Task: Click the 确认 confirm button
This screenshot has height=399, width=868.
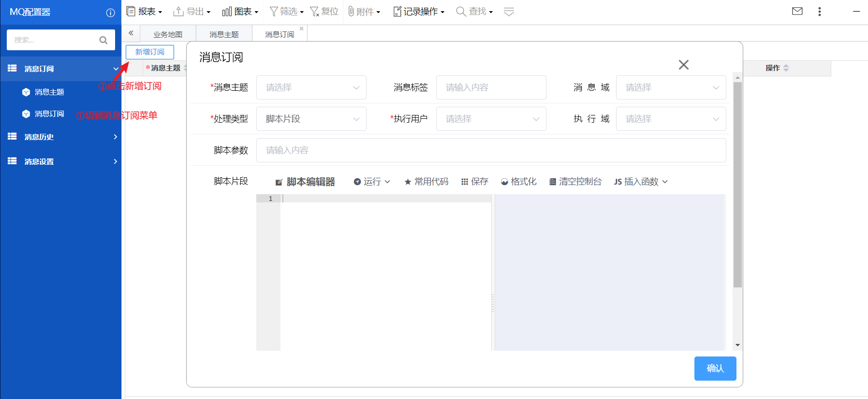Action: (715, 369)
